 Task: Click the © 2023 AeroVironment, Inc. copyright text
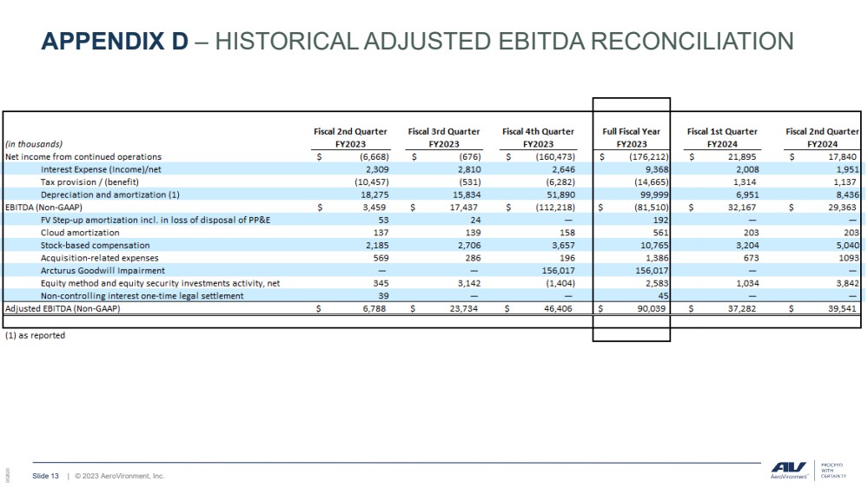[x=119, y=476]
